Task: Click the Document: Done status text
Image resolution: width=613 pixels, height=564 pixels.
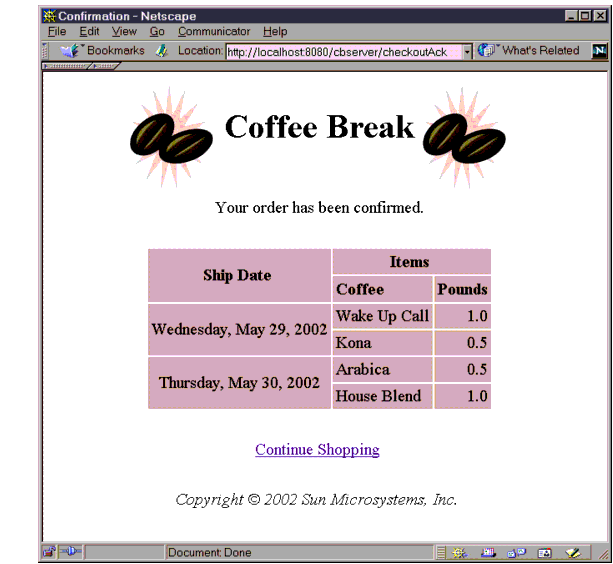Action: pyautogui.click(x=209, y=552)
